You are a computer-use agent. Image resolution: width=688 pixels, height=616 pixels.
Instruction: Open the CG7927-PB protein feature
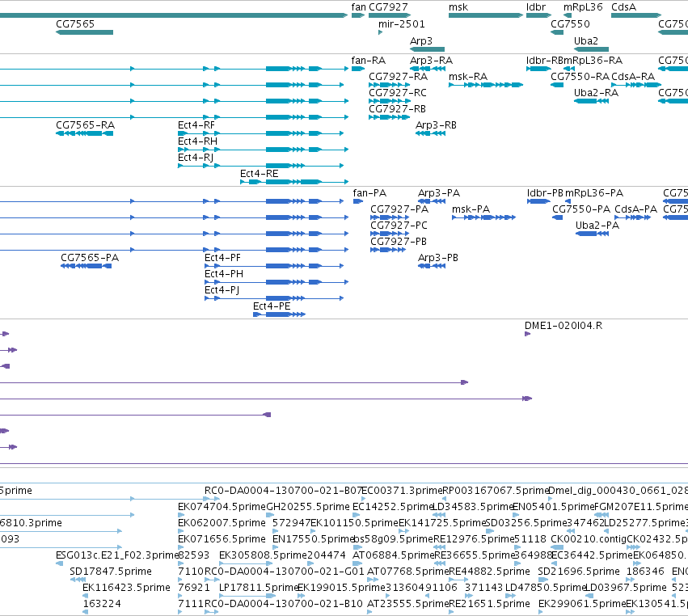click(388, 250)
